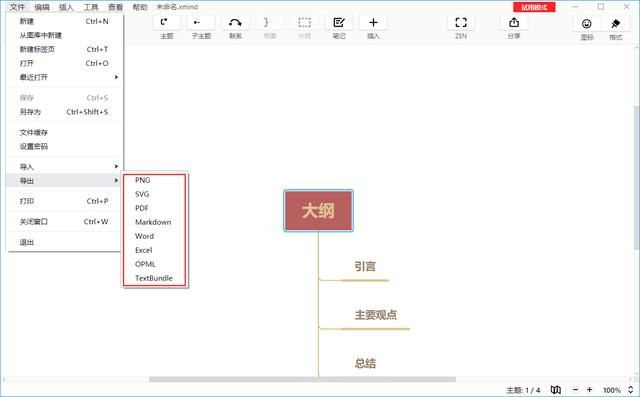
Task: Choose 文件缓存 menu entry
Action: 64,133
